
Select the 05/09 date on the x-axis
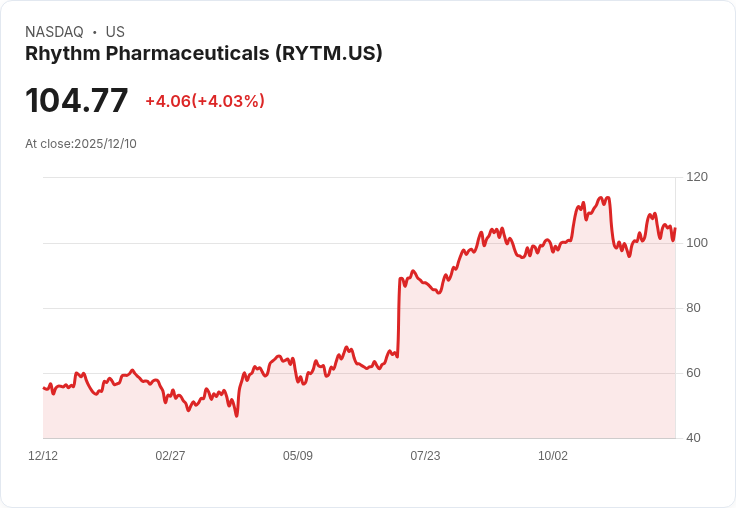[x=298, y=456]
